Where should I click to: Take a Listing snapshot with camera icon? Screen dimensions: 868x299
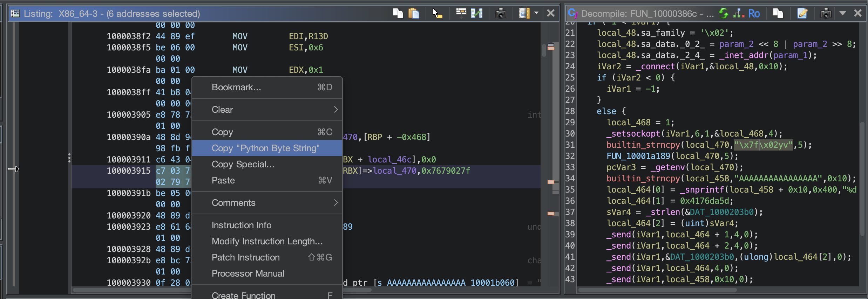click(x=500, y=14)
